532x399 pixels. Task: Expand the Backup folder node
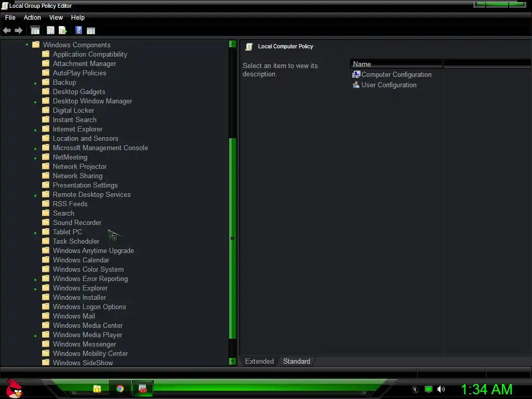pos(35,83)
